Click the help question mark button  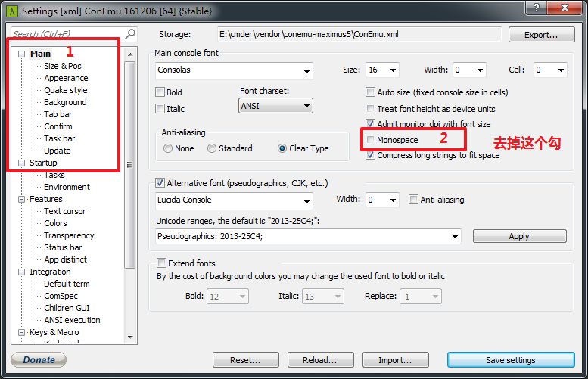point(537,7)
